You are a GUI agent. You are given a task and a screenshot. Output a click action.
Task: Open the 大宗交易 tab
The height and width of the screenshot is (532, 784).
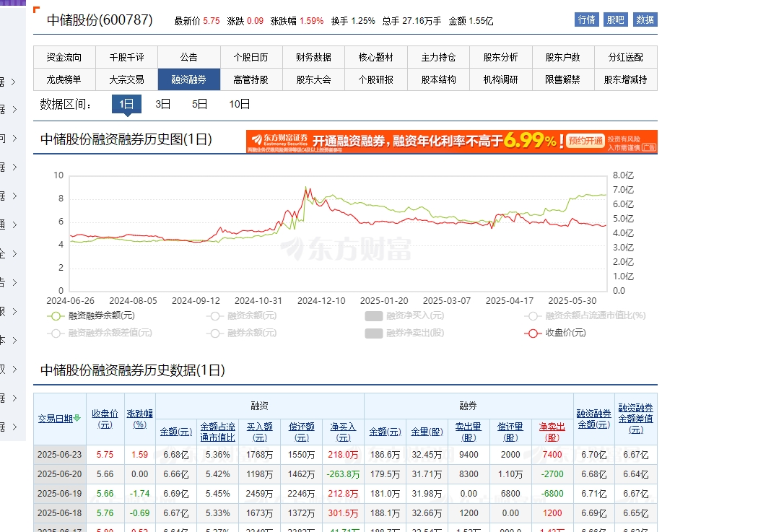(126, 79)
